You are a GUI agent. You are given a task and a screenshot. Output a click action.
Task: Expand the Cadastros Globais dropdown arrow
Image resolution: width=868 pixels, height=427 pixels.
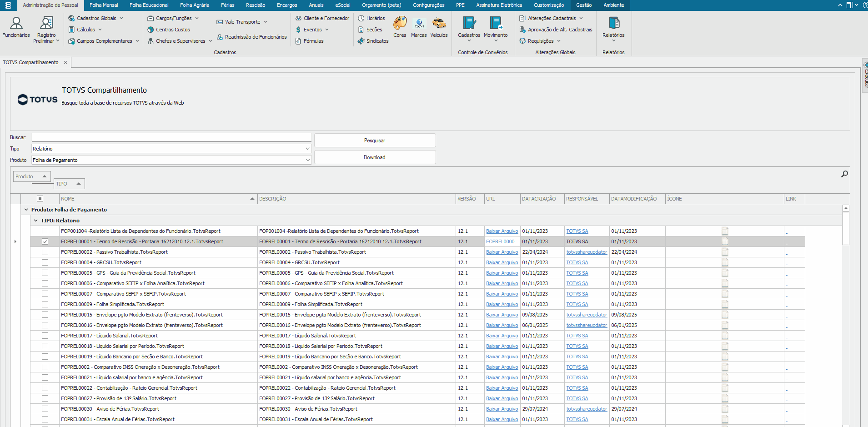point(121,18)
